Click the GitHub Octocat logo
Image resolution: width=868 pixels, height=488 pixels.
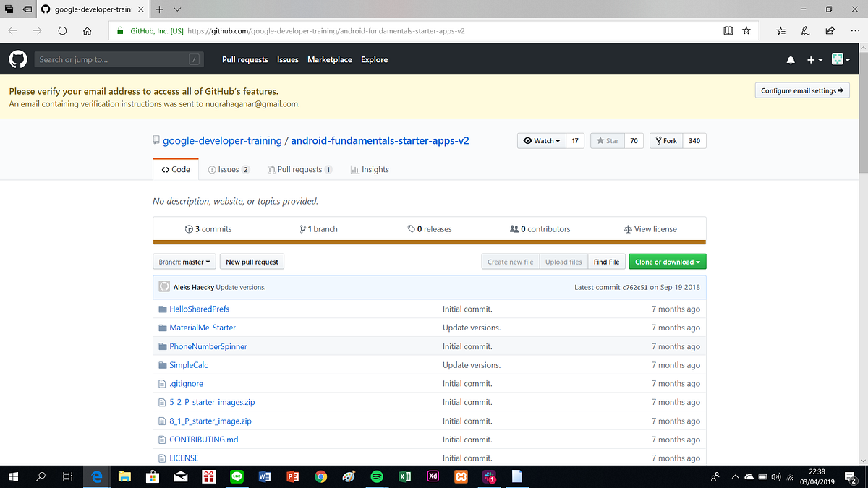coord(17,59)
